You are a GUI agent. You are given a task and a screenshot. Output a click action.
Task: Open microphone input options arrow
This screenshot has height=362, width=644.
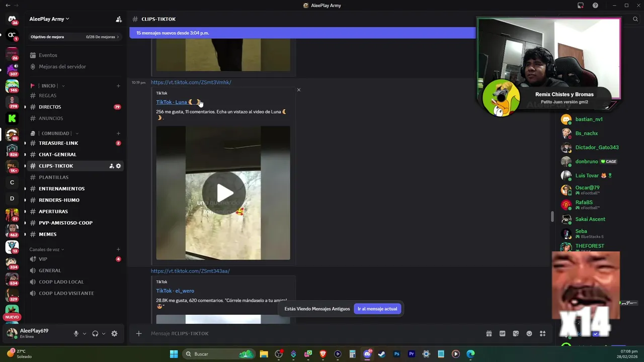(x=84, y=334)
